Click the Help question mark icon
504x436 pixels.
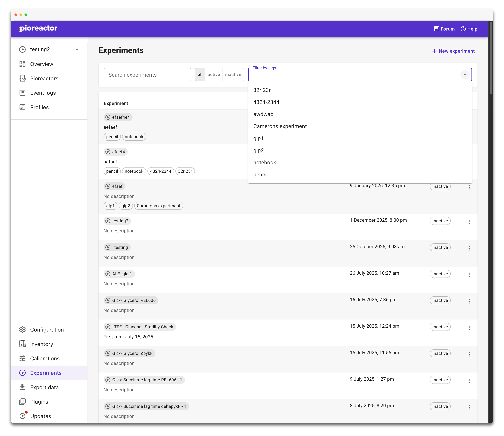click(x=463, y=29)
